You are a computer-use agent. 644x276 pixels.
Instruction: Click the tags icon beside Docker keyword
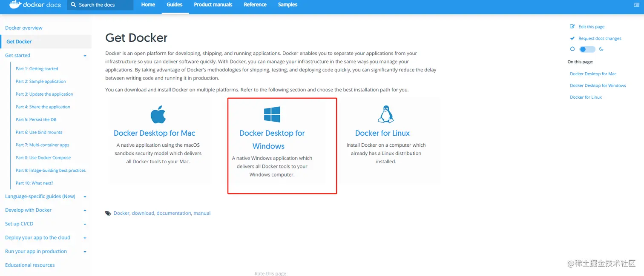108,213
